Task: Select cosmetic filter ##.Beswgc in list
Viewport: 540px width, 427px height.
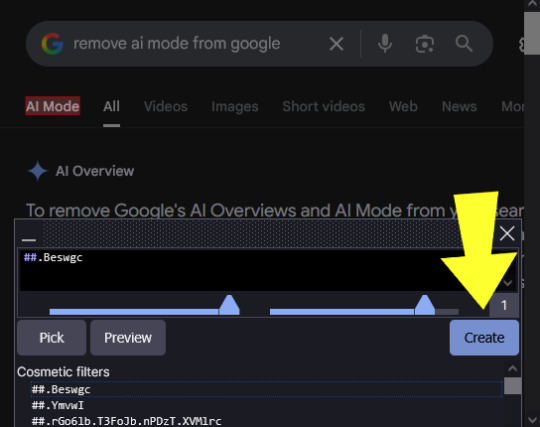Action: 266,389
